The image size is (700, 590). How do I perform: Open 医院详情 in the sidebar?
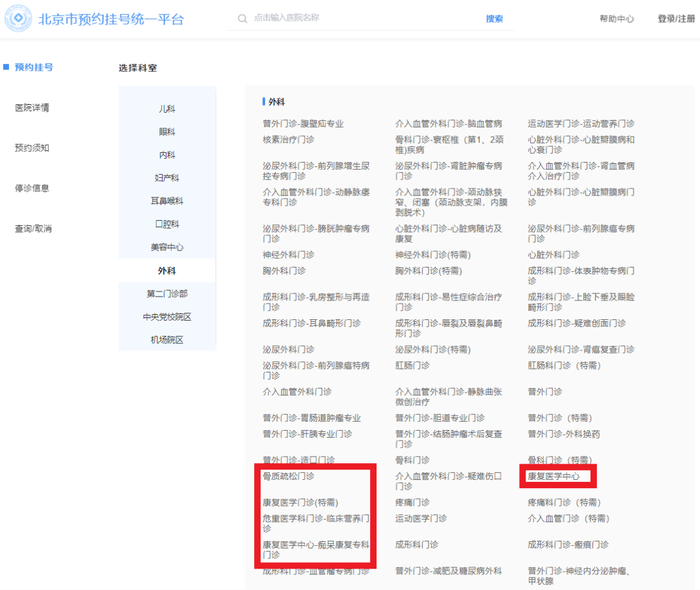[32, 108]
